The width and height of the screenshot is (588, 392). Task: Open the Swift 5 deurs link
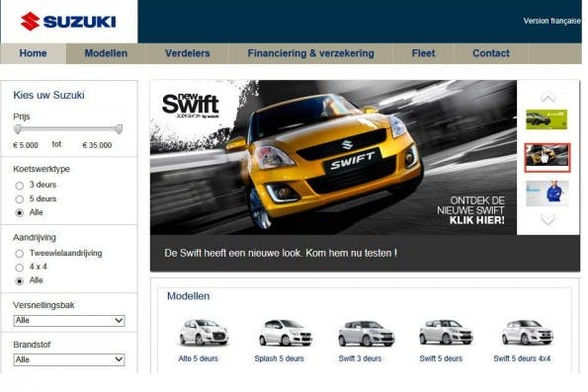(441, 358)
